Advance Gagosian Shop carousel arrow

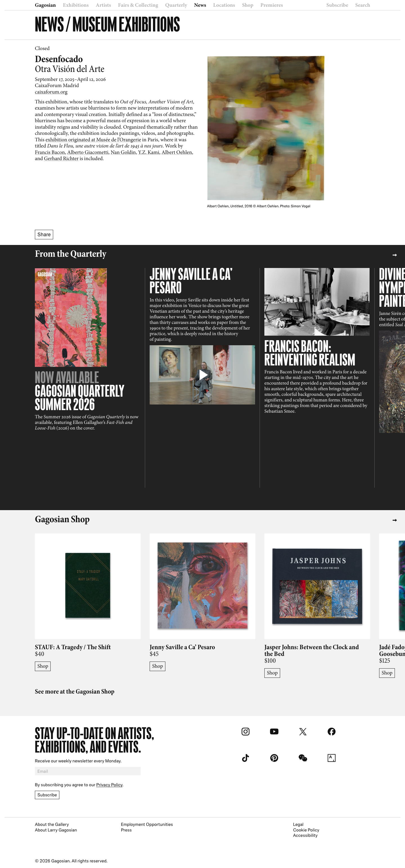click(395, 520)
